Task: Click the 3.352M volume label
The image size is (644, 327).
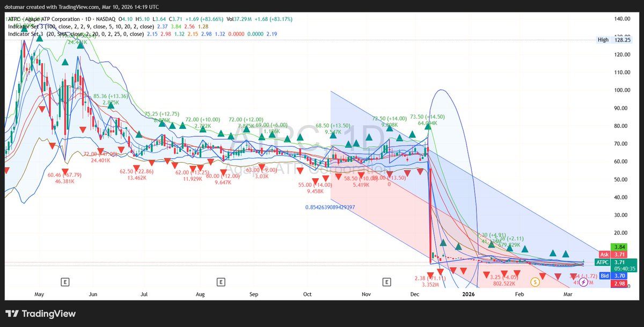Action: coord(430,285)
